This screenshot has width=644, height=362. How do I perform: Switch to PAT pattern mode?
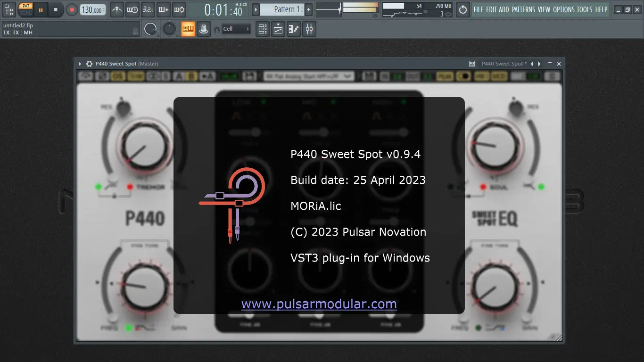[x=26, y=6]
